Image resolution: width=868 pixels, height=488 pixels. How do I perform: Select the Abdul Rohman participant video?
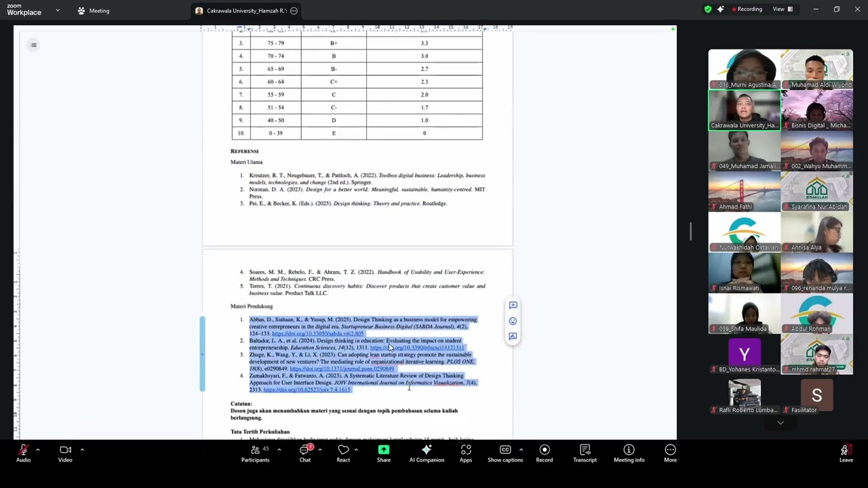[x=817, y=313]
